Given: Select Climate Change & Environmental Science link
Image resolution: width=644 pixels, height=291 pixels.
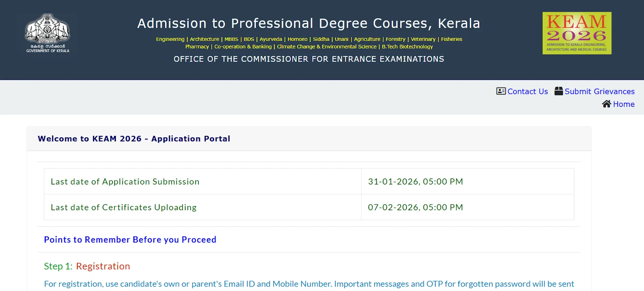Looking at the screenshot, I should pos(326,46).
